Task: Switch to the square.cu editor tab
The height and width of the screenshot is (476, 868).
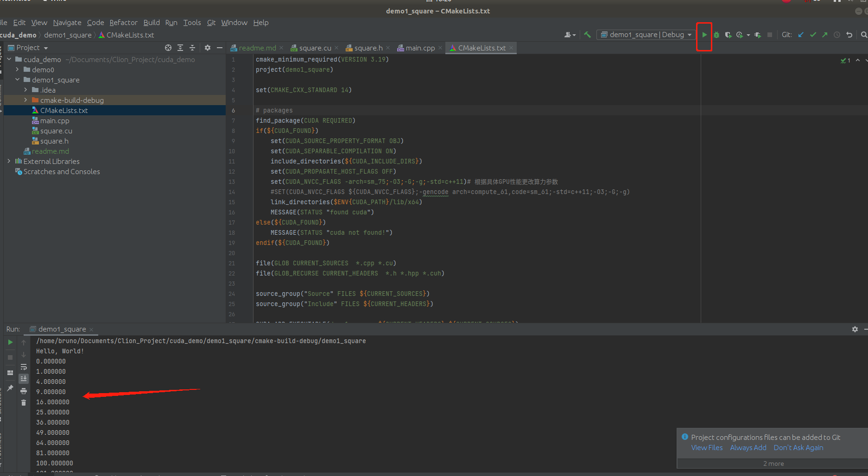Action: tap(315, 48)
